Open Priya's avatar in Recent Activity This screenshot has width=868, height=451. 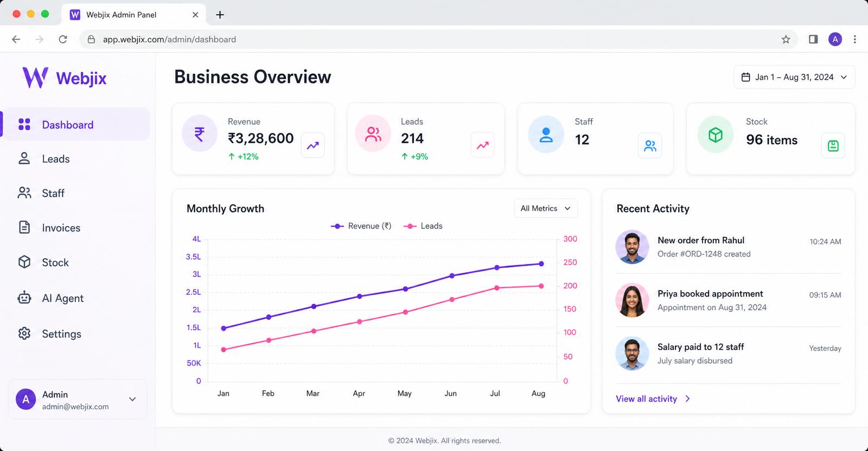(x=632, y=300)
